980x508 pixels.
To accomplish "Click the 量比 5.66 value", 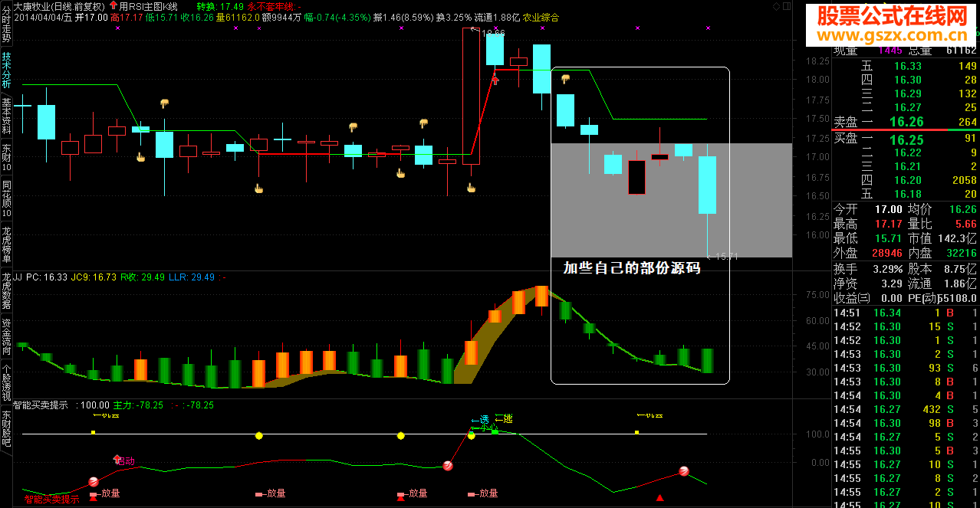I will coord(966,224).
